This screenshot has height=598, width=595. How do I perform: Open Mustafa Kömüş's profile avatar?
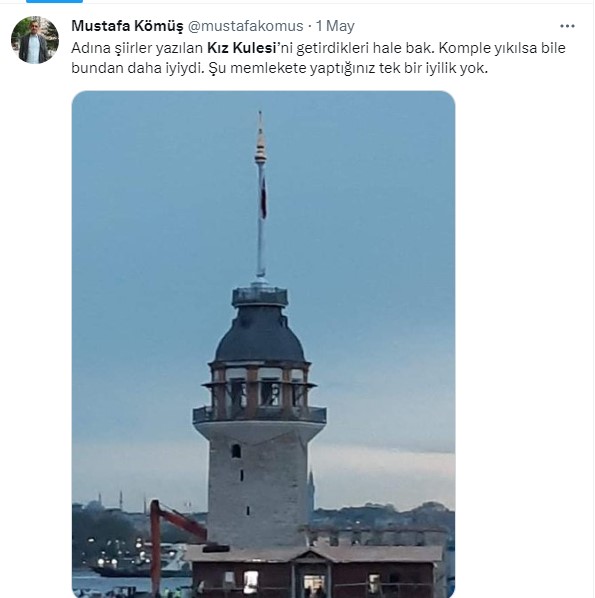35,40
